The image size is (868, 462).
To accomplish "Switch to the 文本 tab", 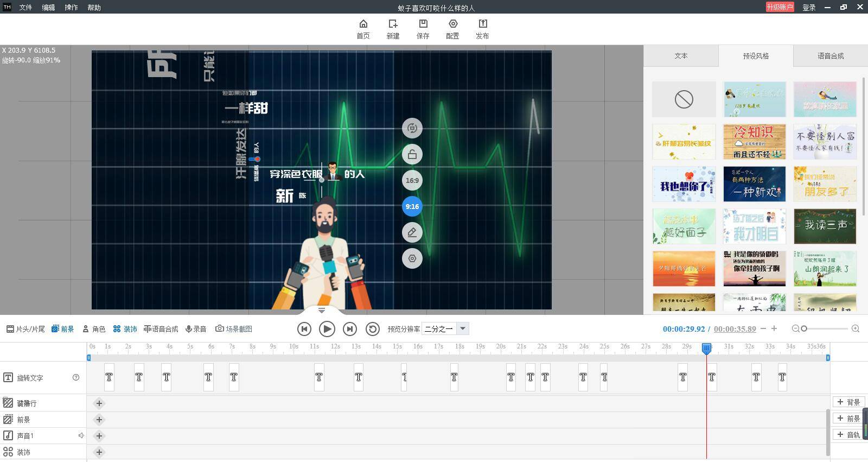I will pyautogui.click(x=681, y=56).
